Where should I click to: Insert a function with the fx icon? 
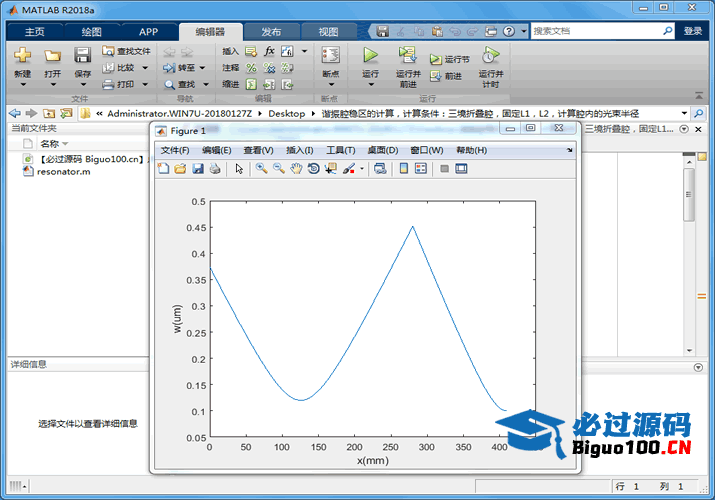click(x=269, y=51)
